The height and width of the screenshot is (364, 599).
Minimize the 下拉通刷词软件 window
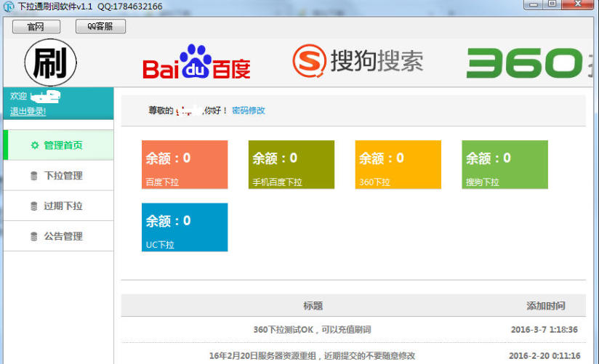(x=534, y=4)
